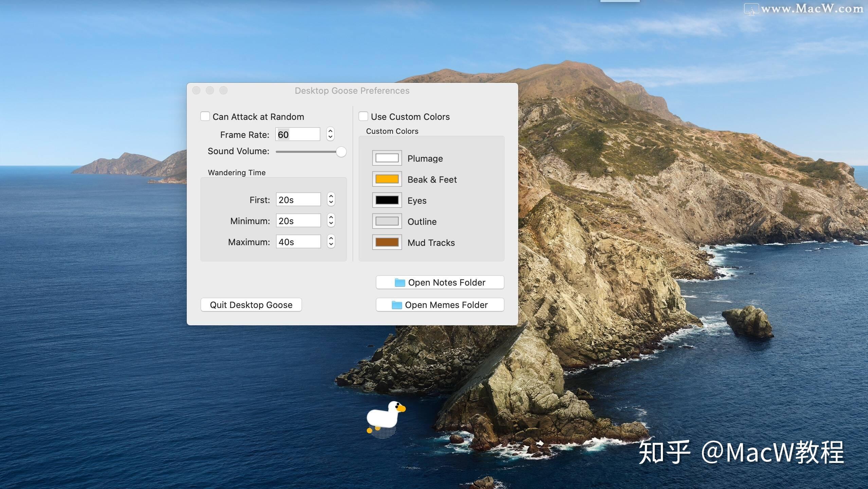
Task: Click the Sound Volume slider knob
Action: (341, 152)
